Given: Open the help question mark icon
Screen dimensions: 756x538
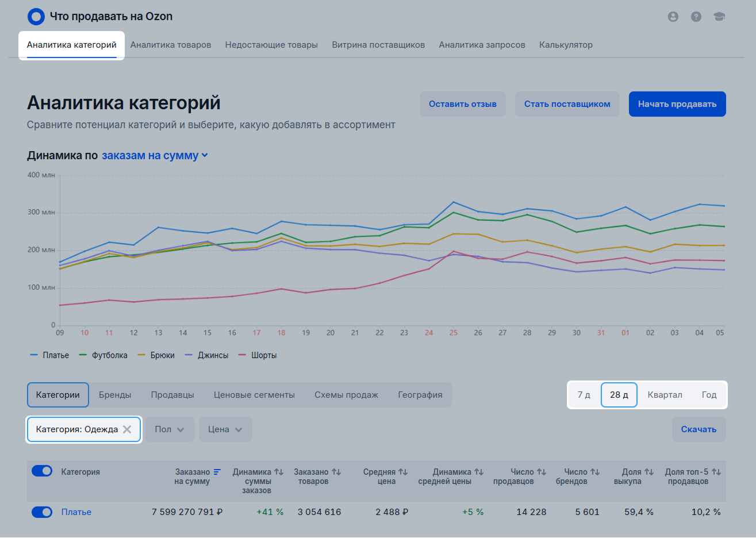Looking at the screenshot, I should (x=696, y=17).
